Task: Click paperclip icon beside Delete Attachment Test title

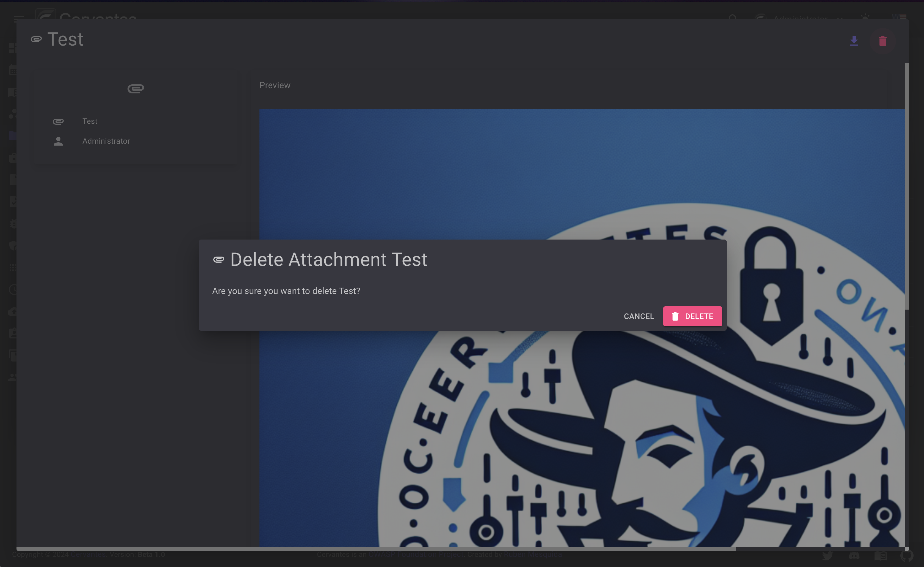Action: pos(218,260)
